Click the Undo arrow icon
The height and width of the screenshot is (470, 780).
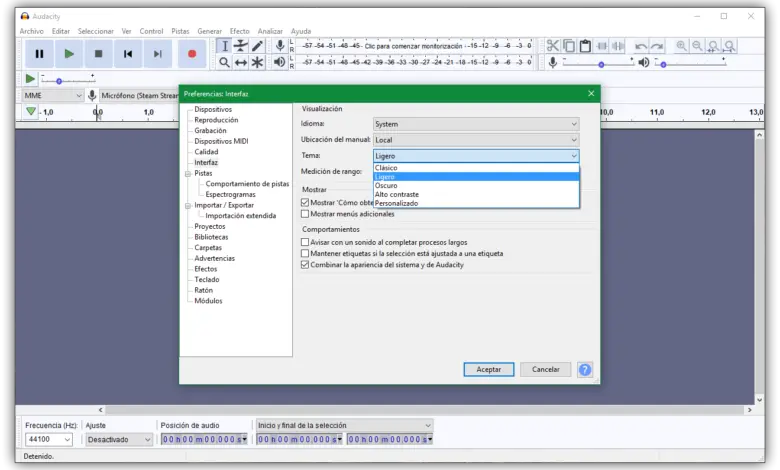tap(641, 46)
